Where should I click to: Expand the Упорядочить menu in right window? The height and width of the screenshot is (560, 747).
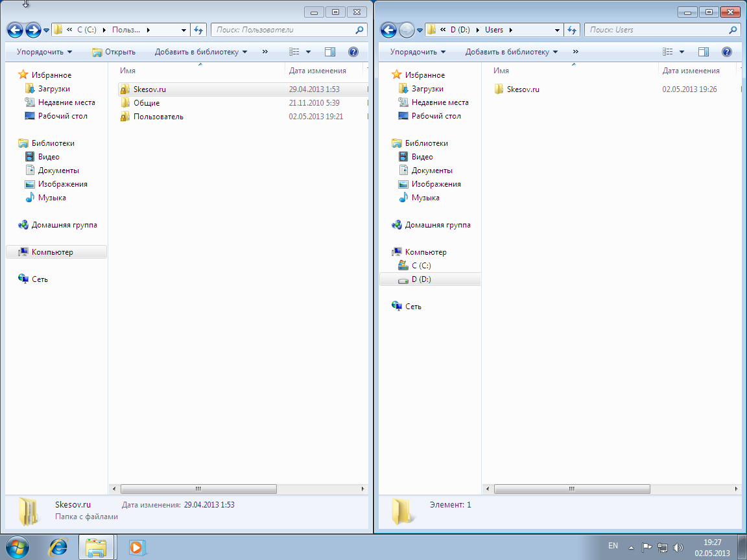(418, 52)
